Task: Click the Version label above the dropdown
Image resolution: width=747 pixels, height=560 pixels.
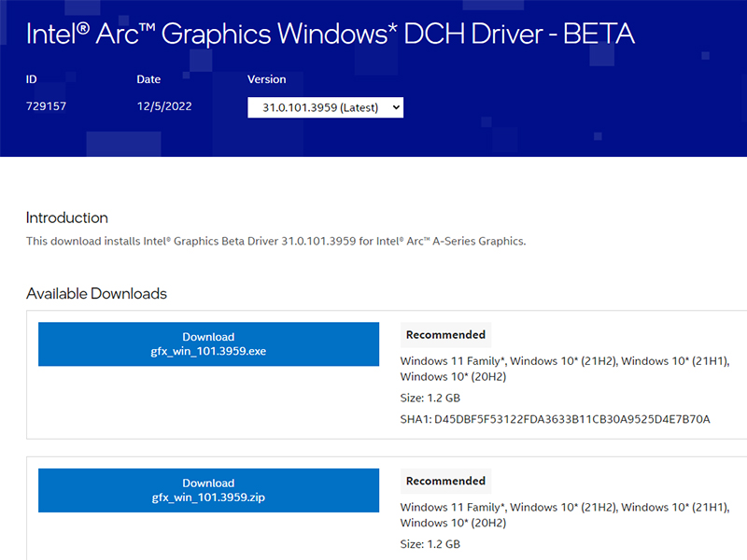Action: (266, 79)
